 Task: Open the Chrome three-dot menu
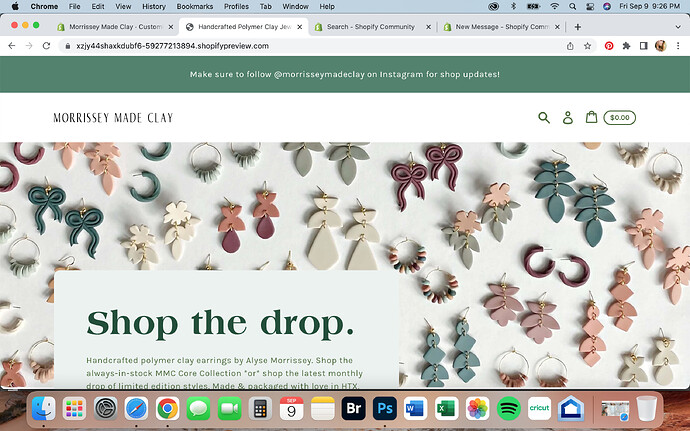tap(678, 46)
